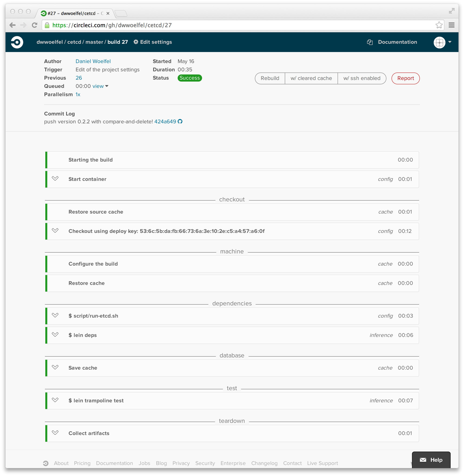The image size is (464, 476).
Task: Click the green Success status badge
Action: pos(190,78)
